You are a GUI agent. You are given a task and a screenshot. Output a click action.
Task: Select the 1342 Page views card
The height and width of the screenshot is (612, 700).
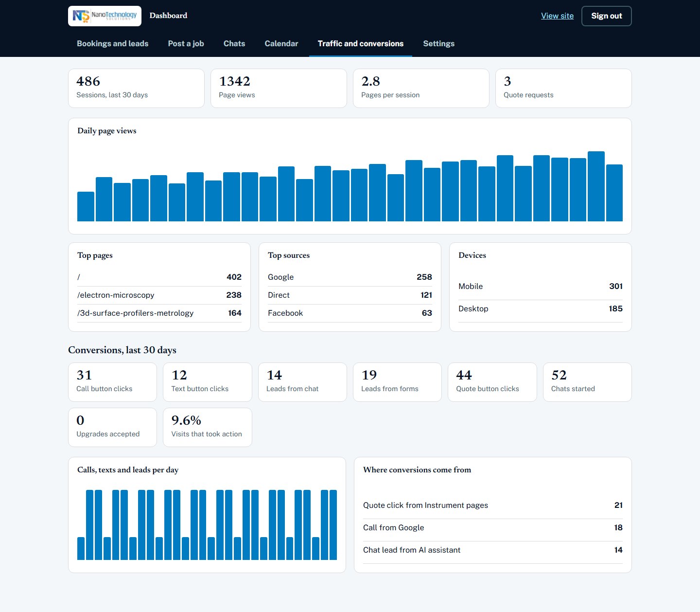click(279, 88)
